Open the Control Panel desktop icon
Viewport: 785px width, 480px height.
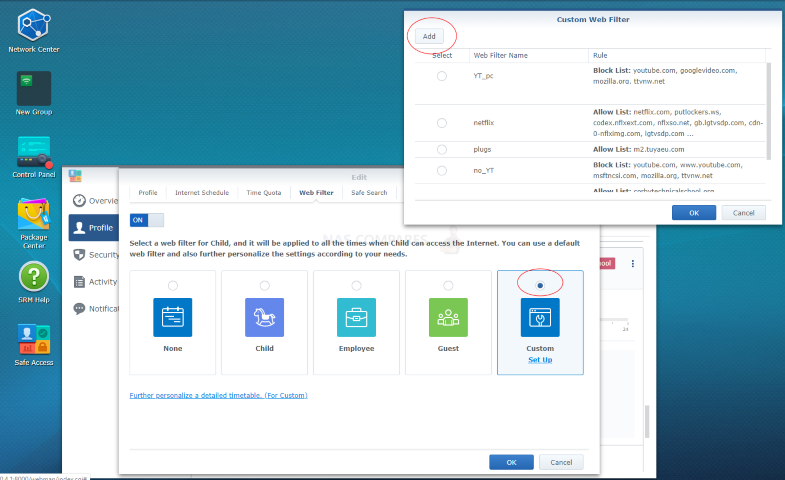click(34, 152)
